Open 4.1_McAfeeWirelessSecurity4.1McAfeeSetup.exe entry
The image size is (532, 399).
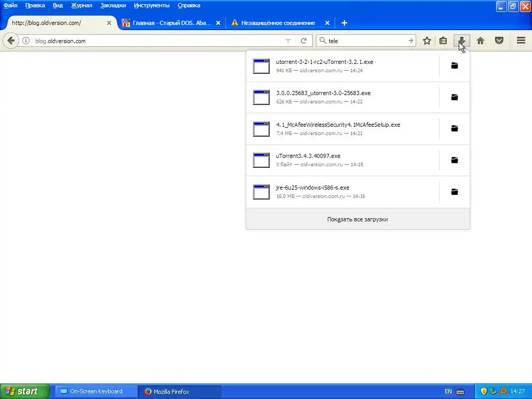(x=343, y=129)
